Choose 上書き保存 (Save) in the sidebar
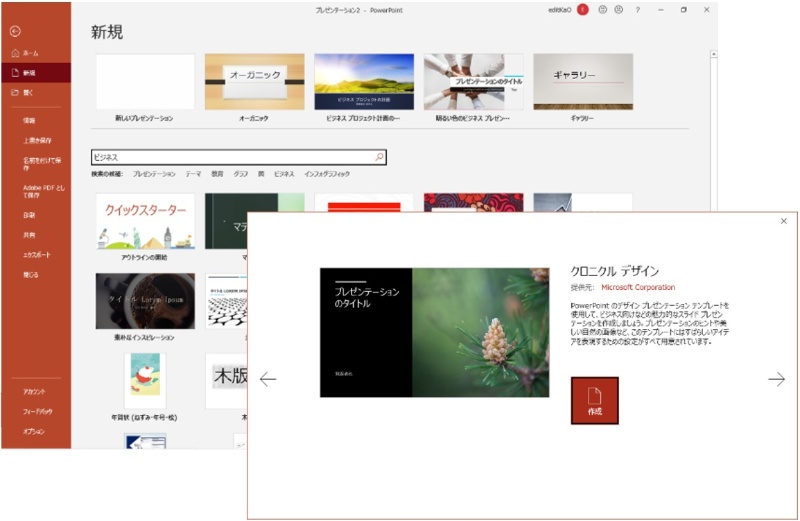This screenshot has width=800, height=521. click(x=36, y=140)
